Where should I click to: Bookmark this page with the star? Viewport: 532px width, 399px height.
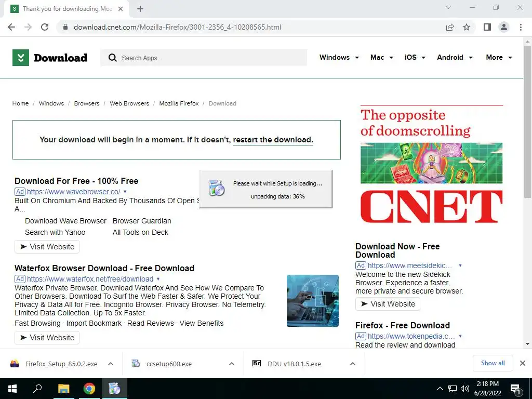coord(467,27)
